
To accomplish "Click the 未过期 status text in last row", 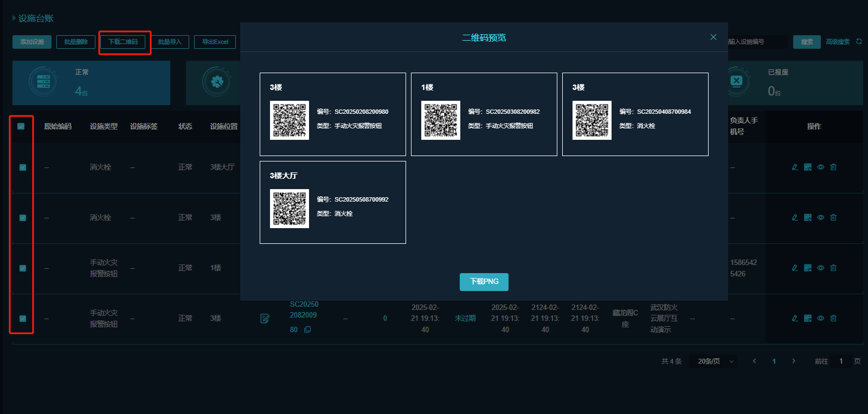I will pyautogui.click(x=465, y=318).
